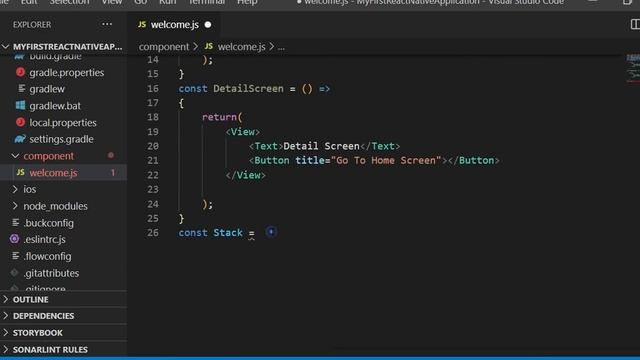The height and width of the screenshot is (360, 640).
Task: Click .buckconfig file icon
Action: (16, 222)
